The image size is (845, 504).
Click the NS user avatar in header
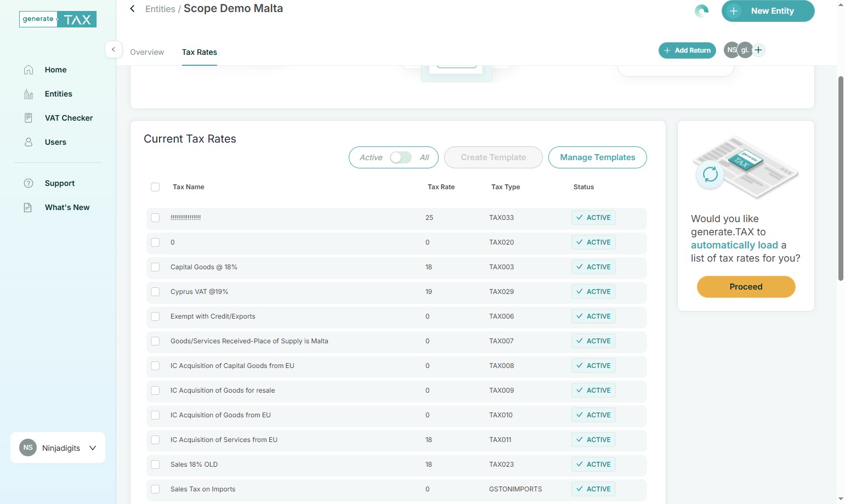point(731,50)
